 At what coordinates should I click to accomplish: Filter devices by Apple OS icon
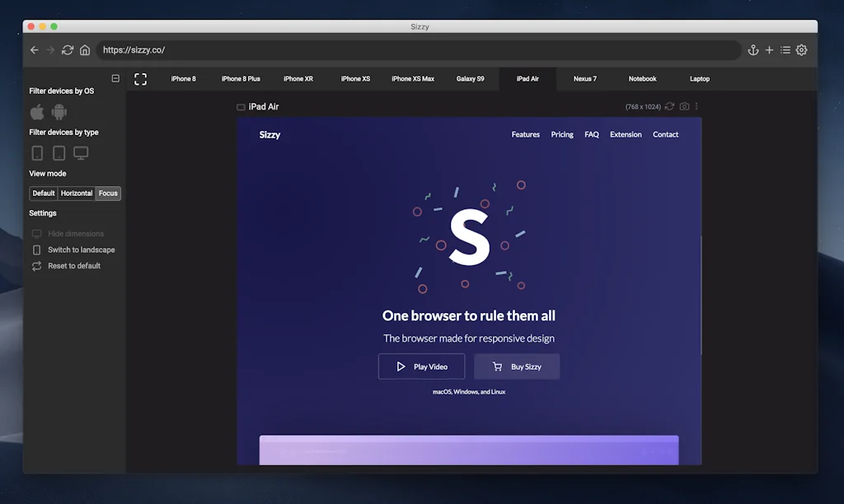[x=37, y=112]
